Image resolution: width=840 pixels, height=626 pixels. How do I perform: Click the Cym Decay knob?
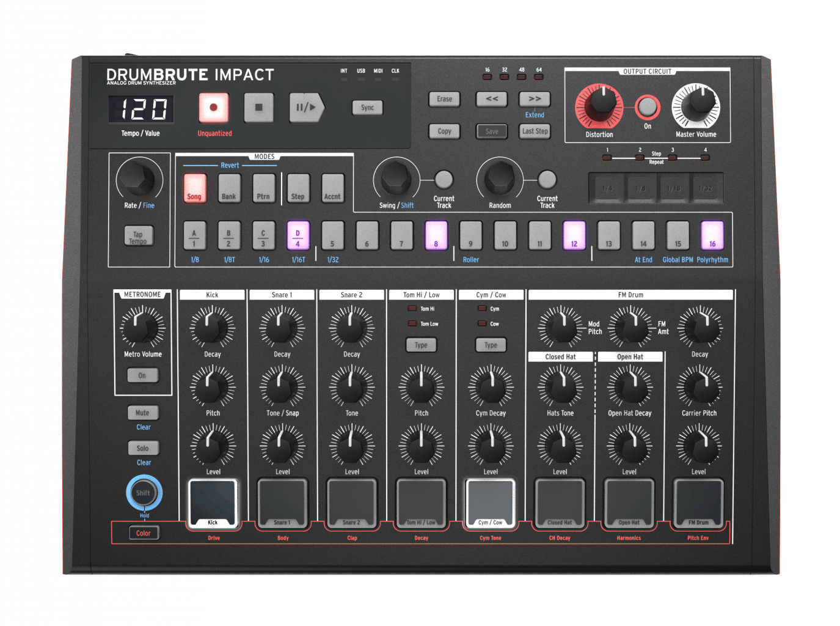(x=491, y=386)
